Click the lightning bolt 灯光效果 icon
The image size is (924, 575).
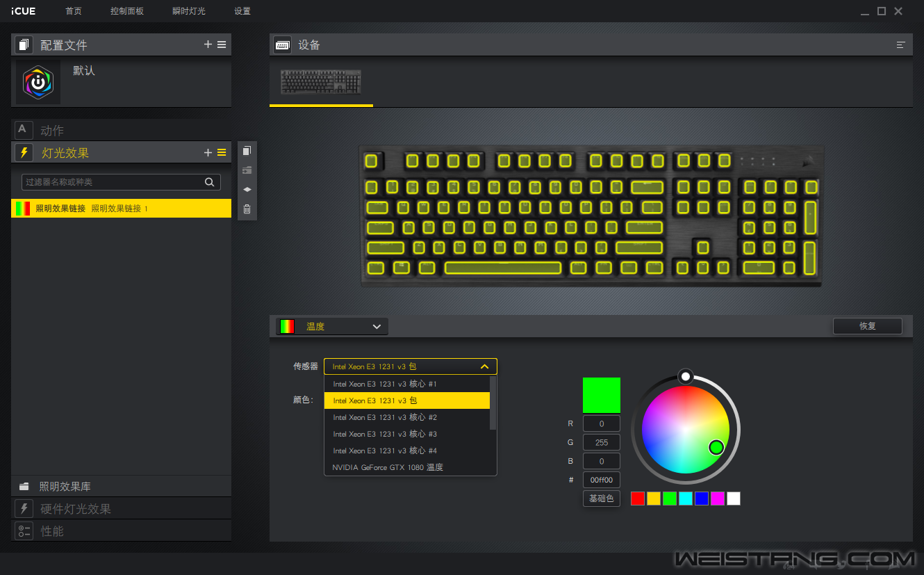tap(24, 152)
